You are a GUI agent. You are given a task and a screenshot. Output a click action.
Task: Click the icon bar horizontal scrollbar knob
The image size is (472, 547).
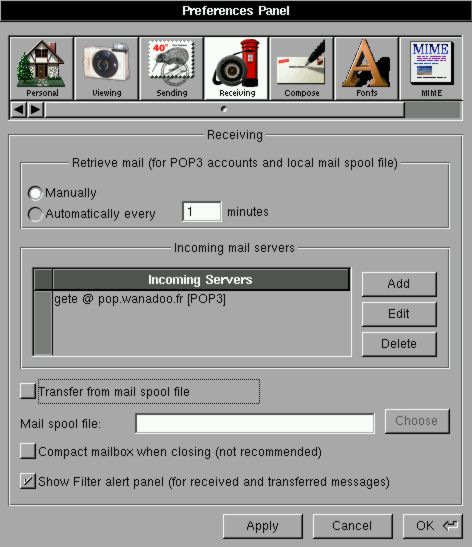[225, 110]
